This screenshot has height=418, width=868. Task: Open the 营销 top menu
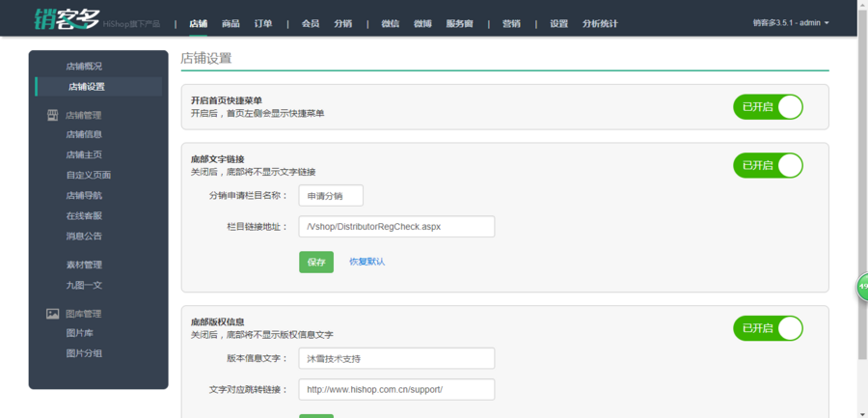(511, 24)
